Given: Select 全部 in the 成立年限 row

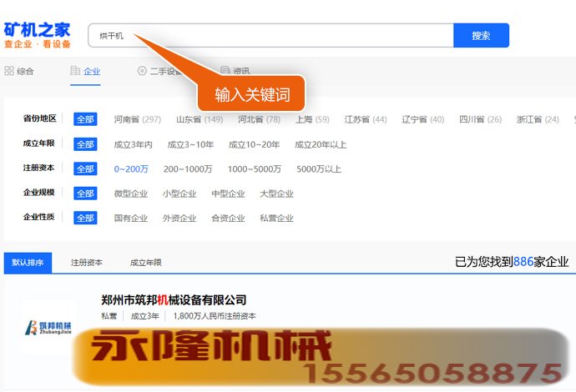Looking at the screenshot, I should tap(85, 144).
